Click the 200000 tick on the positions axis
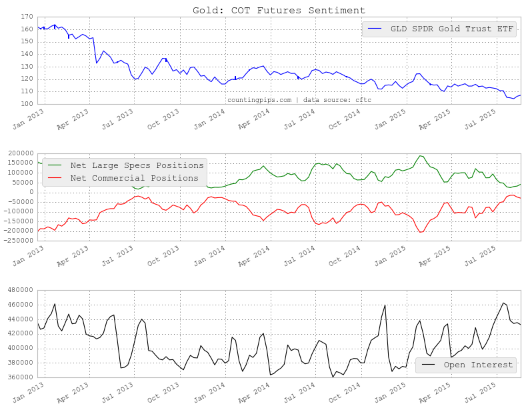528x420 pixels. click(x=21, y=153)
